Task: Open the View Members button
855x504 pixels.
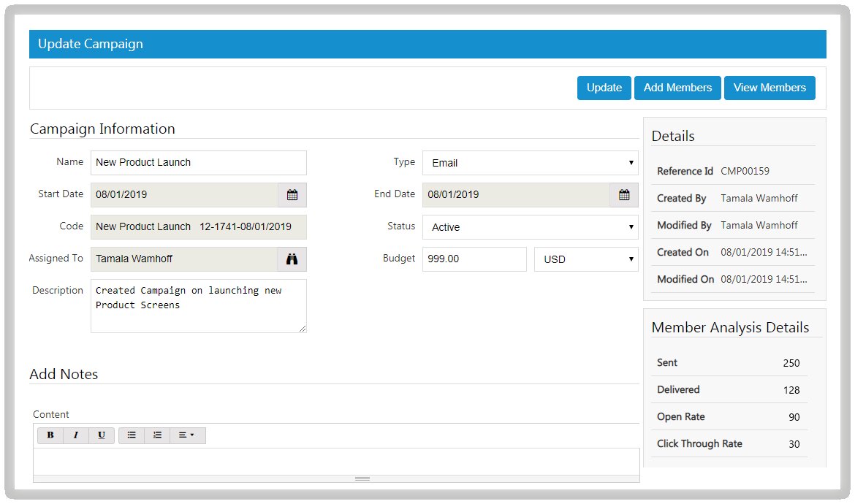Action: pyautogui.click(x=769, y=88)
